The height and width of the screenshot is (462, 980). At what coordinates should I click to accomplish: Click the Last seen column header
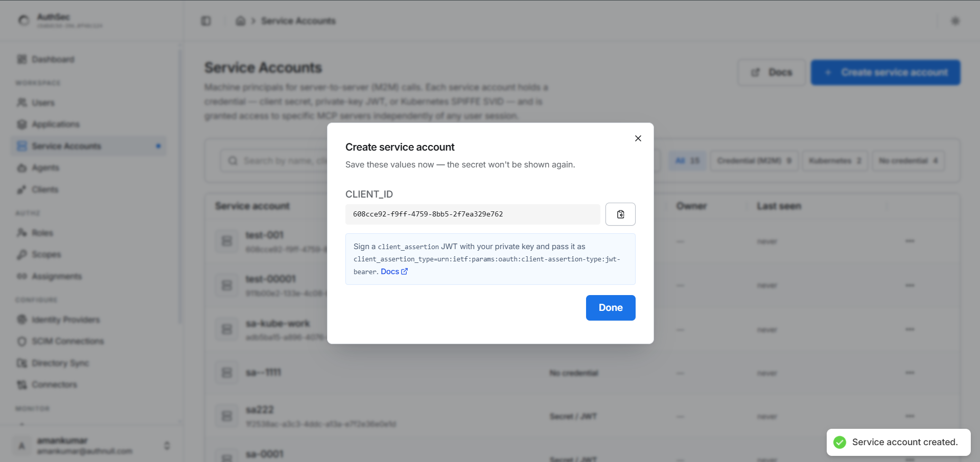click(779, 206)
